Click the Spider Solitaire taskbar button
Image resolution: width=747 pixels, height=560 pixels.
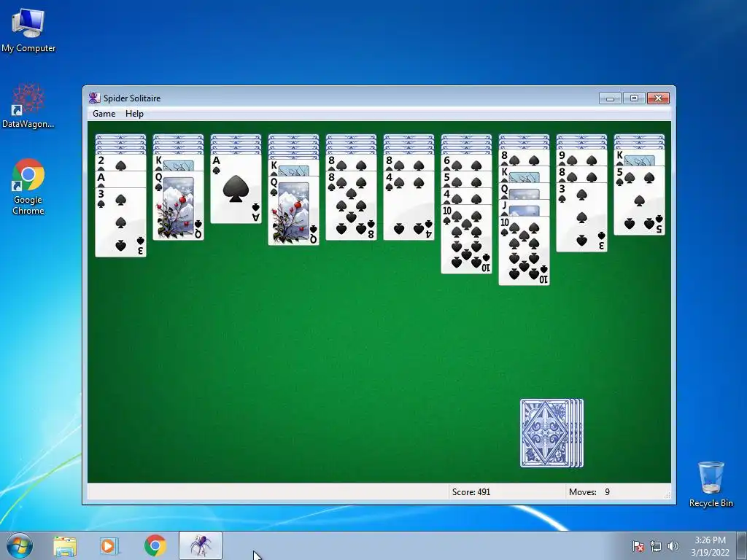(x=201, y=545)
